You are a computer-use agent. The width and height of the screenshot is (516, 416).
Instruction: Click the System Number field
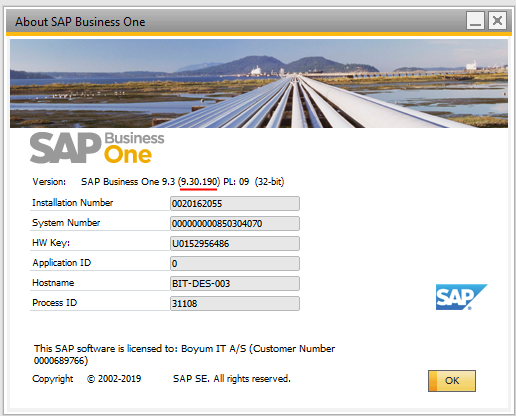coord(235,223)
